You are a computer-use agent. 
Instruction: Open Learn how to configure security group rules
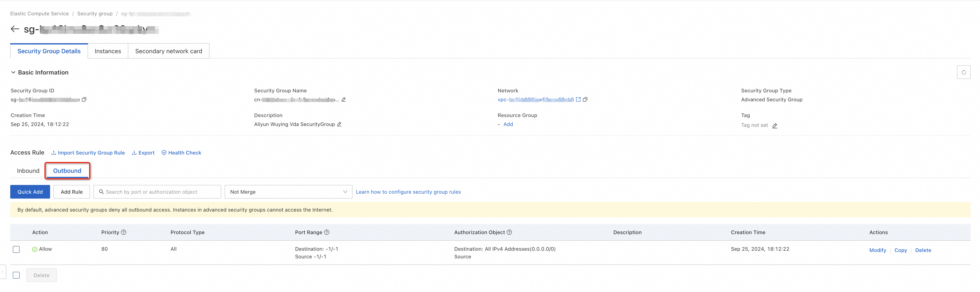pos(408,192)
